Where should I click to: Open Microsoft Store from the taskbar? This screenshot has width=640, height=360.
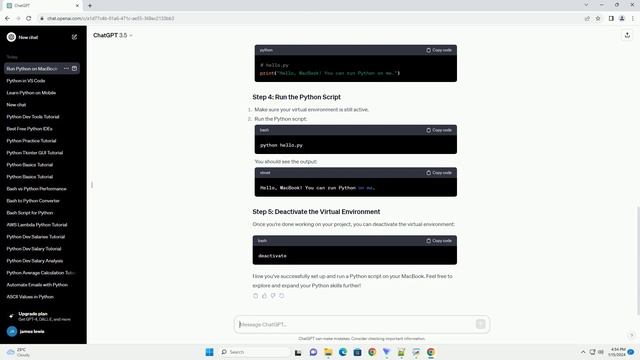[x=358, y=352]
